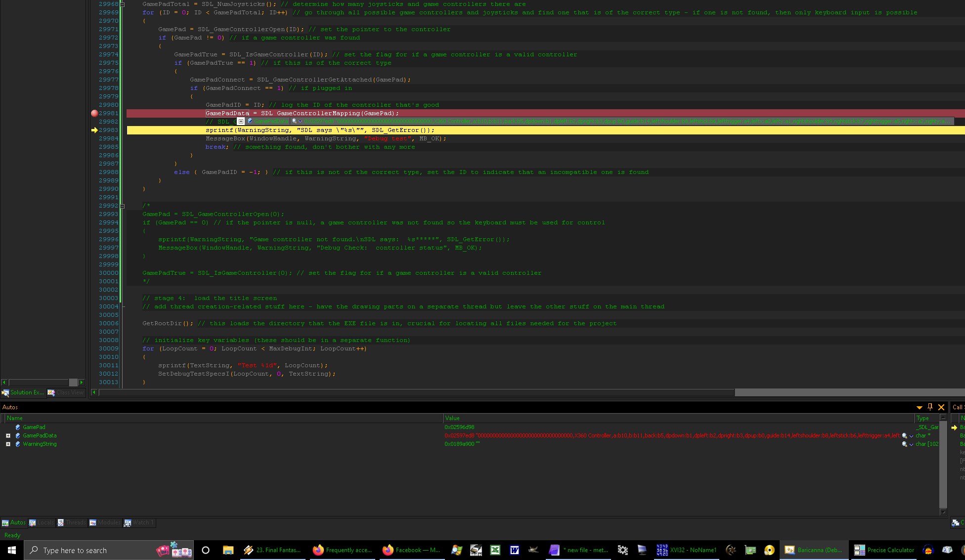Click the Autos vertical scrollbar up arrow

click(943, 418)
